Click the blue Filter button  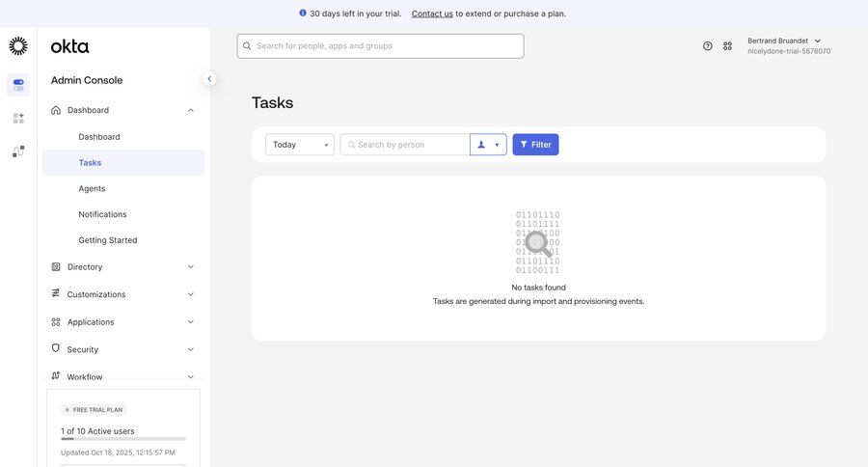click(x=535, y=145)
